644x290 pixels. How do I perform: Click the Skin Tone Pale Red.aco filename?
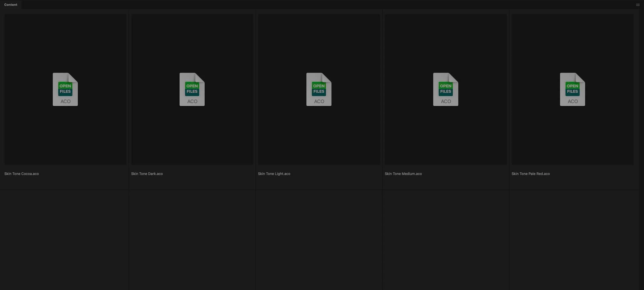pos(531,174)
